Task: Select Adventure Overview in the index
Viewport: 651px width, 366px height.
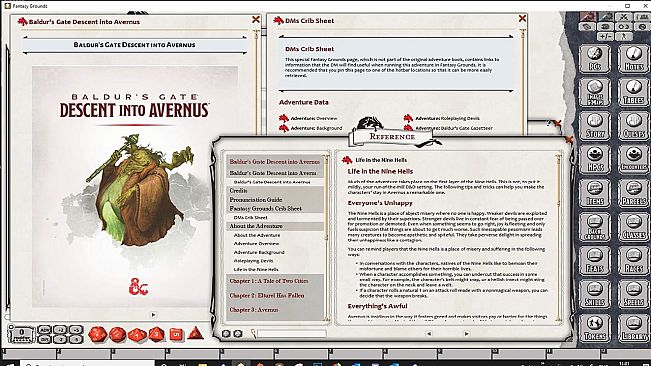Action: tap(256, 244)
